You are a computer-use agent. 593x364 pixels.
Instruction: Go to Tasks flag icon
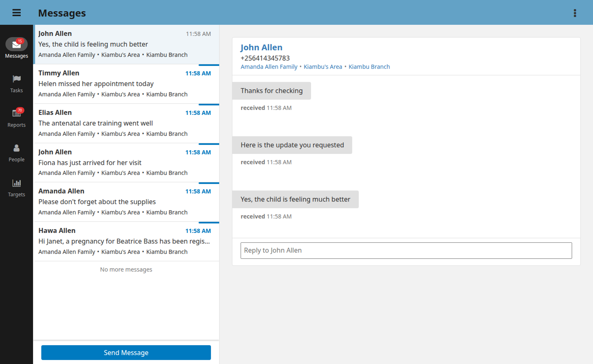click(16, 79)
